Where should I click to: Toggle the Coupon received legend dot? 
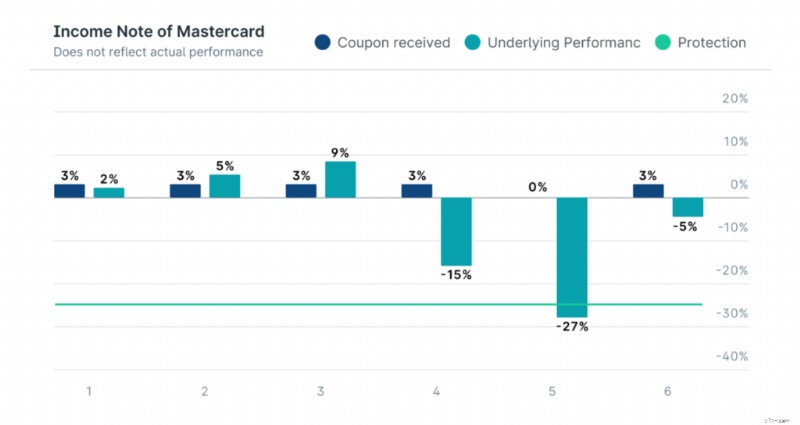coord(322,42)
